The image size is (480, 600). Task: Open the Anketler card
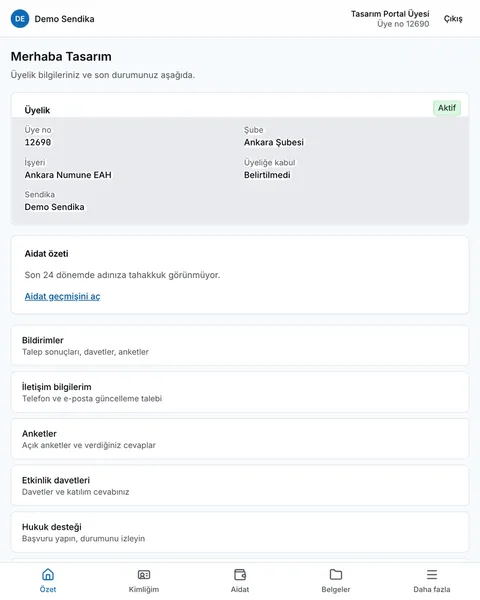click(240, 439)
